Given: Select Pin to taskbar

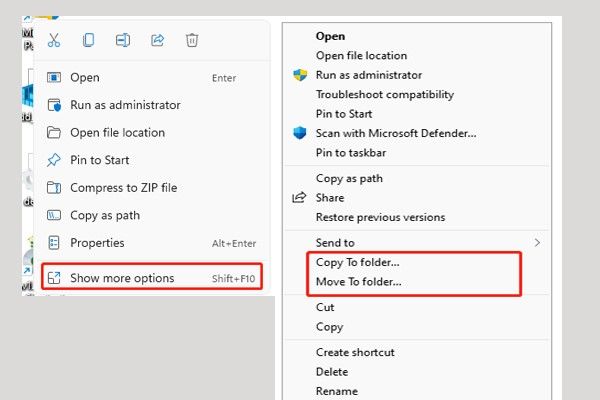Looking at the screenshot, I should click(351, 153).
